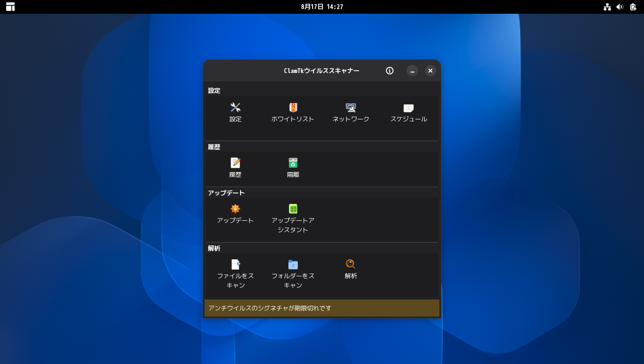The width and height of the screenshot is (644, 364).
Task: Click the ClamTkウイルススキャナー window title
Action: (x=322, y=71)
